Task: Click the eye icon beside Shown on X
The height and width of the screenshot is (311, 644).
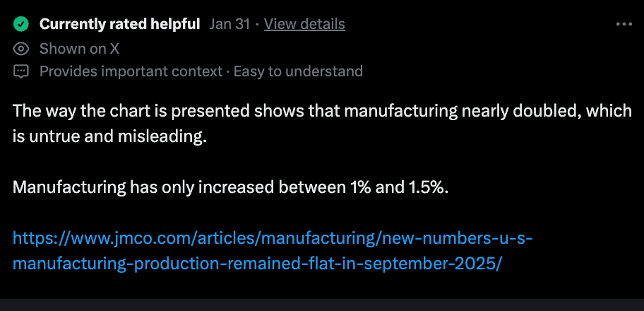Action: [22, 49]
